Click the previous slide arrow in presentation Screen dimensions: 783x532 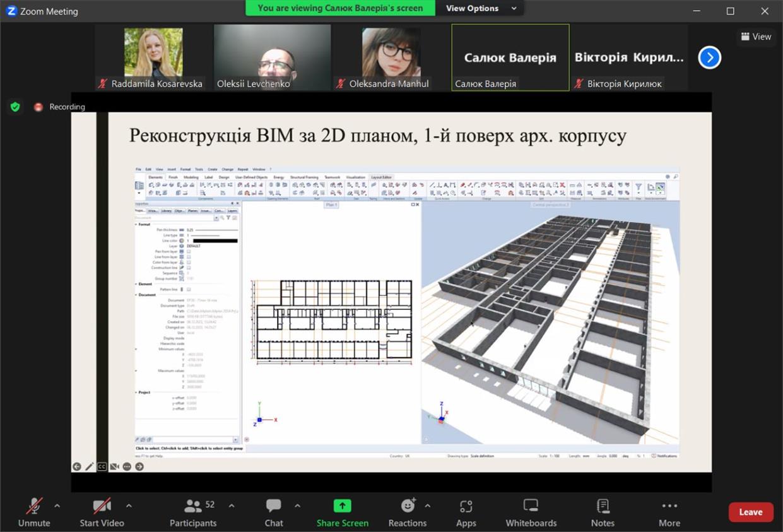click(x=77, y=466)
